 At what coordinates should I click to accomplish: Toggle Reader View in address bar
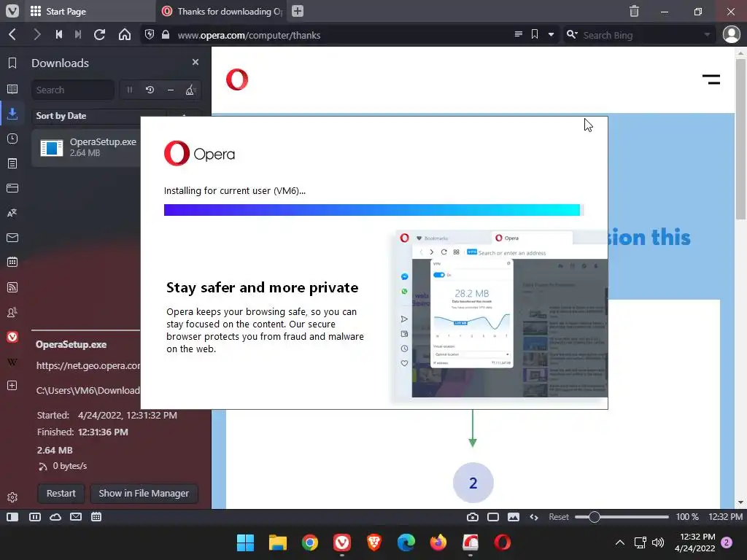click(519, 34)
